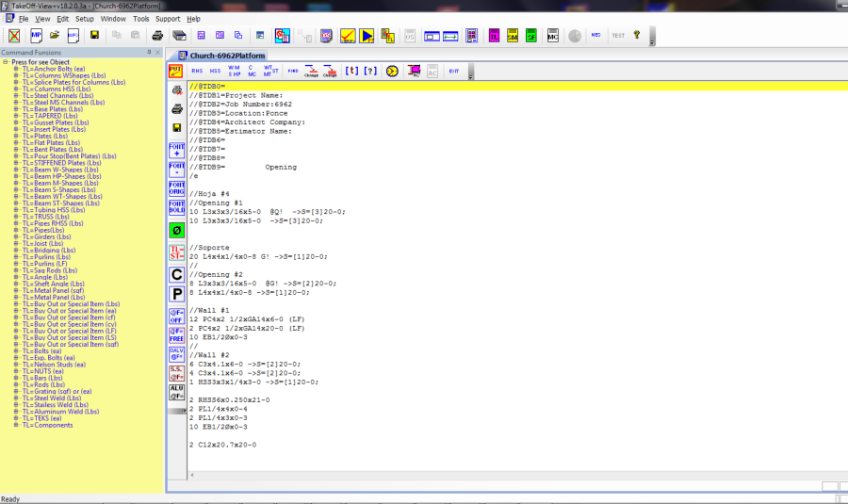Click the FIND button in document toolbar

click(293, 71)
